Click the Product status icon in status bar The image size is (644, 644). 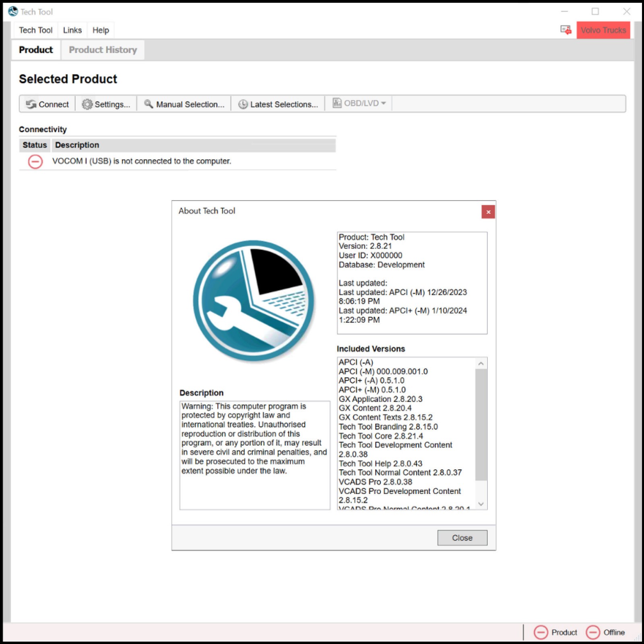pos(541,632)
